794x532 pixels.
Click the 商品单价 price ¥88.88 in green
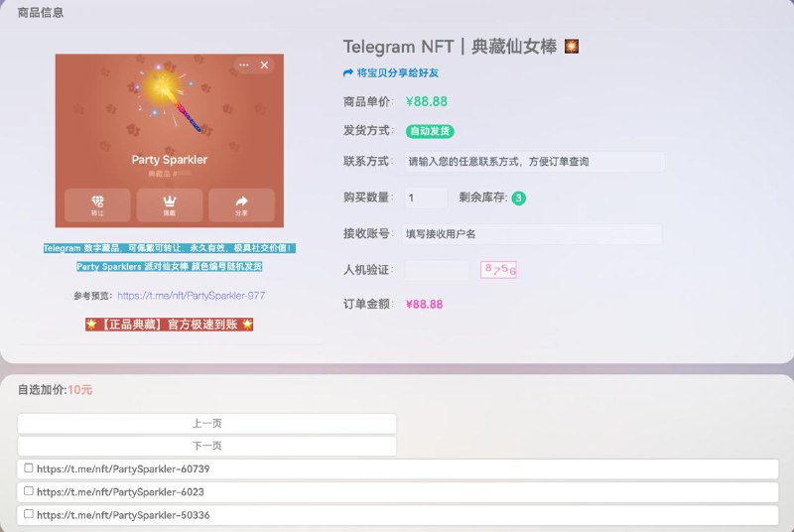click(427, 102)
